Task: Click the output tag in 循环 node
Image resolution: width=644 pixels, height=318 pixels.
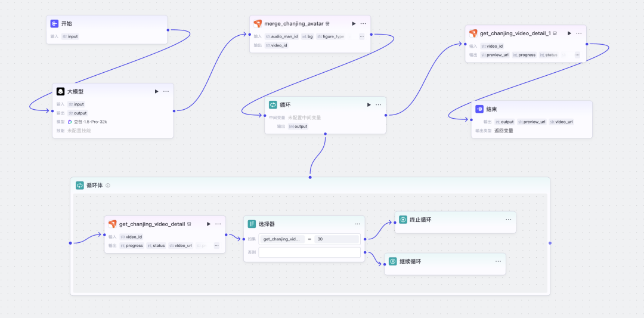Action: (x=298, y=126)
